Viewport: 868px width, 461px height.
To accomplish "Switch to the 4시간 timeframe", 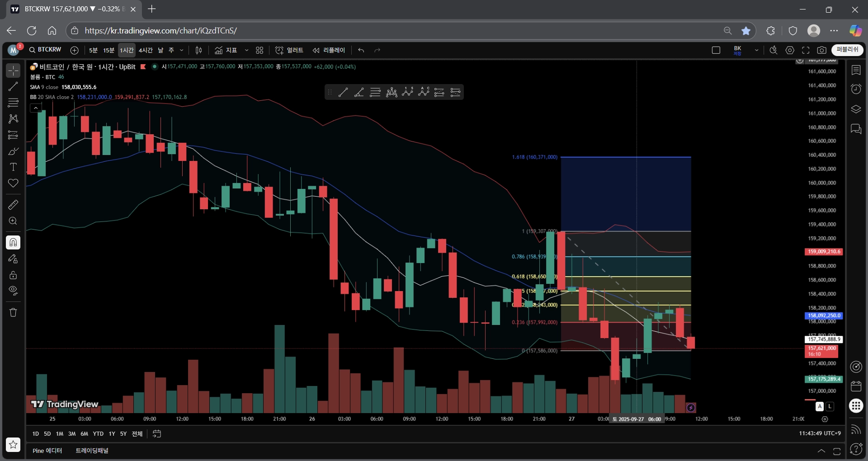I will [x=146, y=50].
